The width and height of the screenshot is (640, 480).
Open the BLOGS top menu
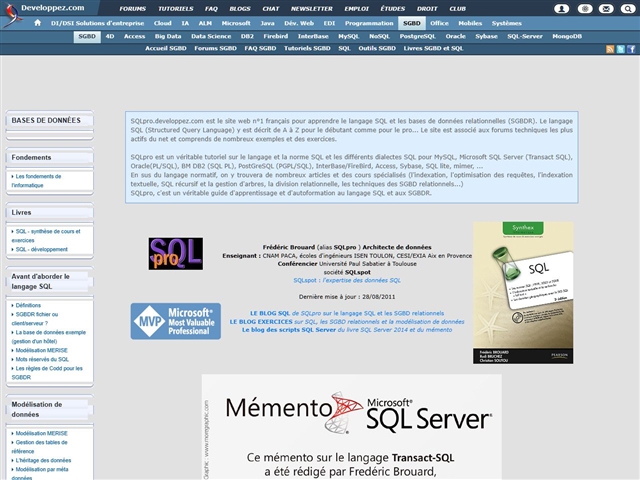pyautogui.click(x=240, y=9)
